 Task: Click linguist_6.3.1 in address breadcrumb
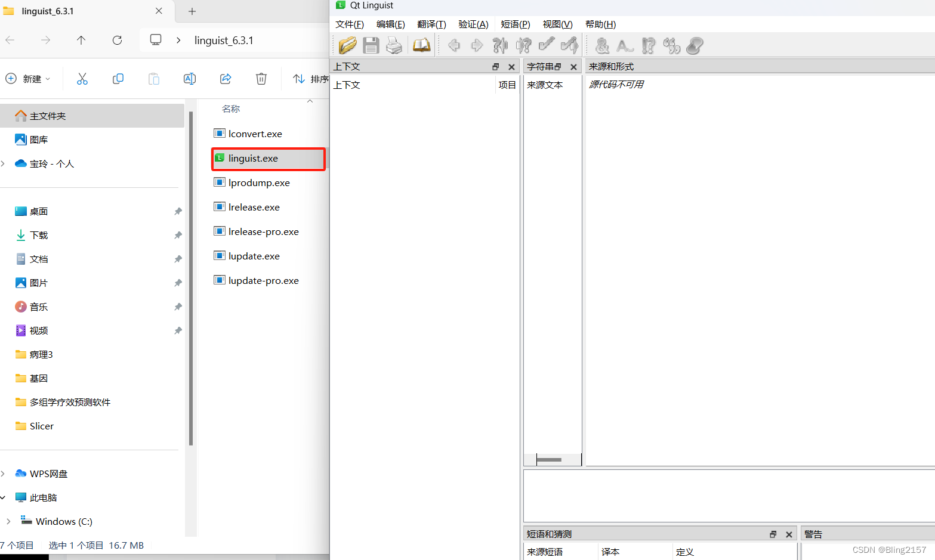point(224,41)
